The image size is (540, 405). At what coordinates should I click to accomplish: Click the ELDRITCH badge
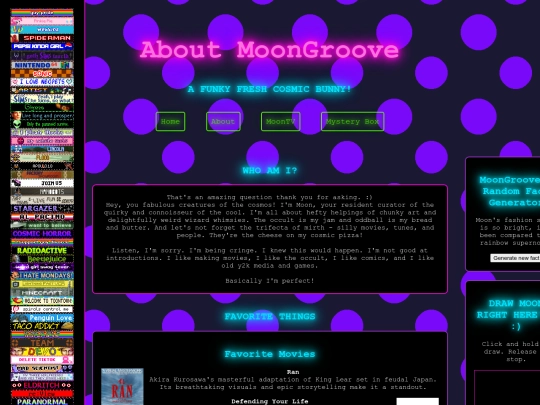coord(42,385)
